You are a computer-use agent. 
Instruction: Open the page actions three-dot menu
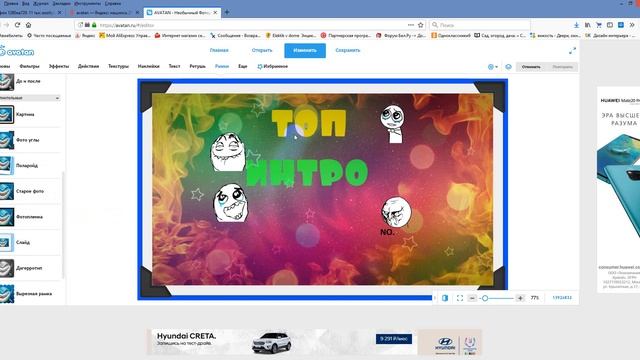(410, 25)
